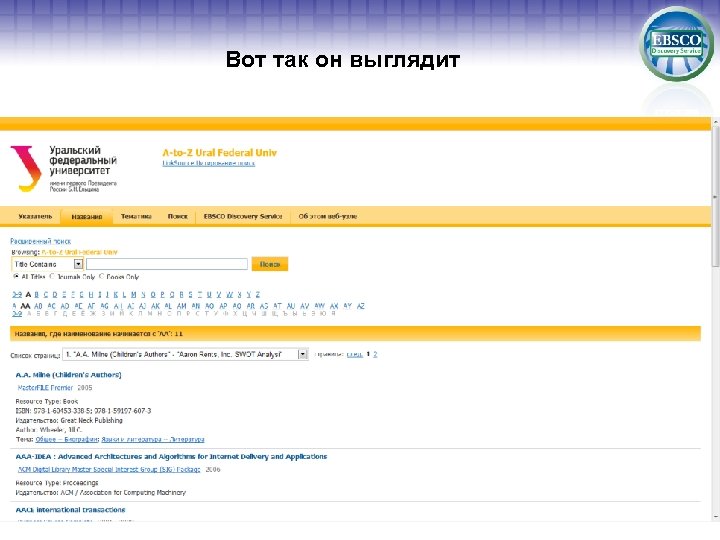The height and width of the screenshot is (540, 720).
Task: Select the AU prefix link
Action: point(291,306)
